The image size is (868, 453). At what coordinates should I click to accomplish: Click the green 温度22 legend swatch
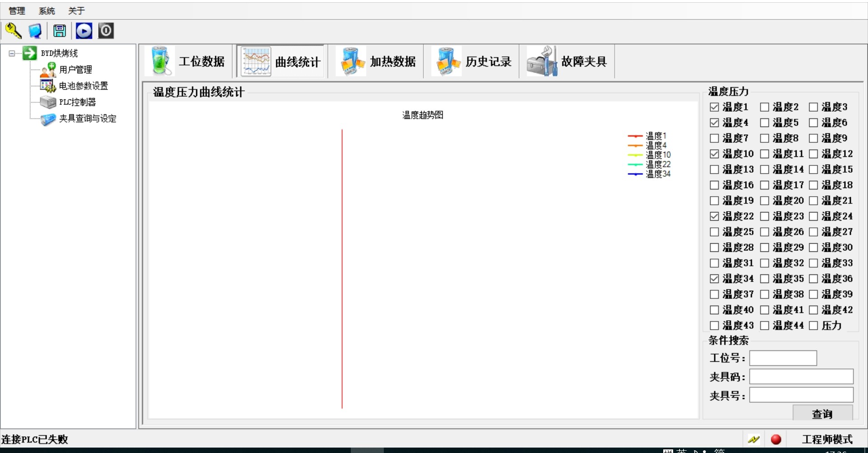pos(635,165)
